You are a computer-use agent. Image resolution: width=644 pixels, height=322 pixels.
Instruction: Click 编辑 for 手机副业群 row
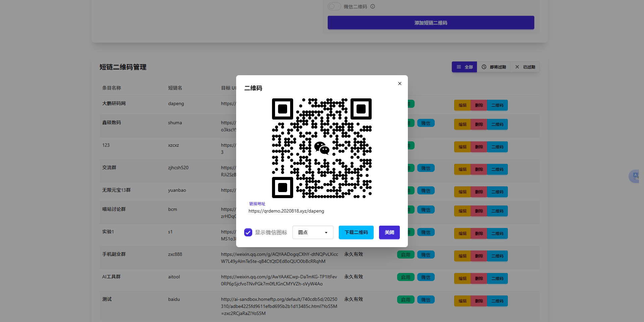click(x=462, y=256)
